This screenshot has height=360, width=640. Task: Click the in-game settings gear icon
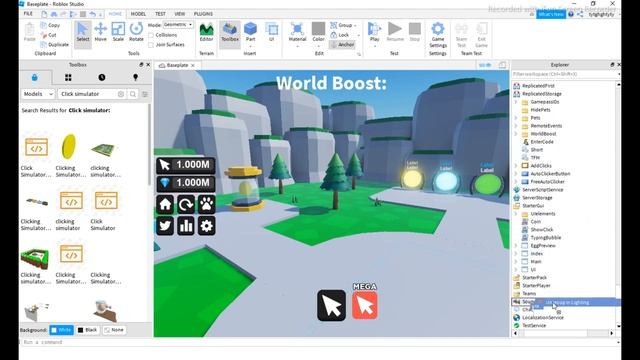pyautogui.click(x=206, y=226)
